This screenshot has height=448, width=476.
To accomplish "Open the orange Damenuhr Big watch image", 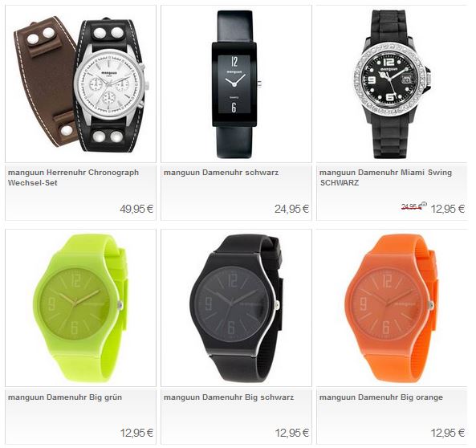I will 392,307.
